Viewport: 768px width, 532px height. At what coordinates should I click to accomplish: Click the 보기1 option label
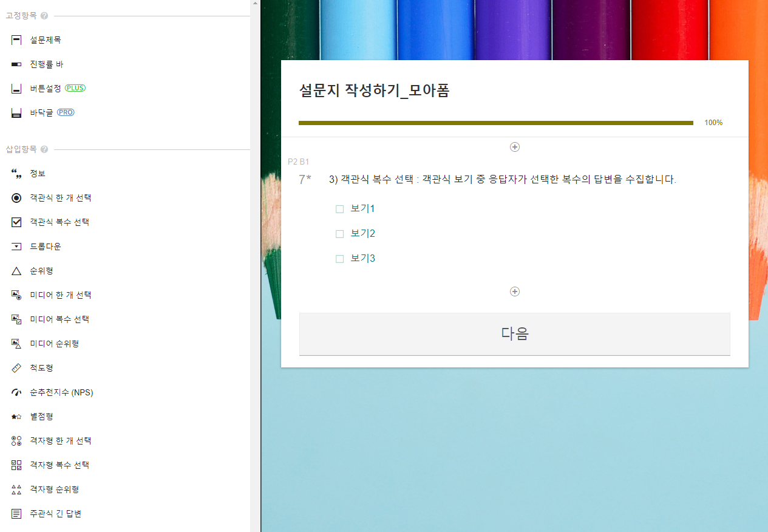tap(363, 209)
